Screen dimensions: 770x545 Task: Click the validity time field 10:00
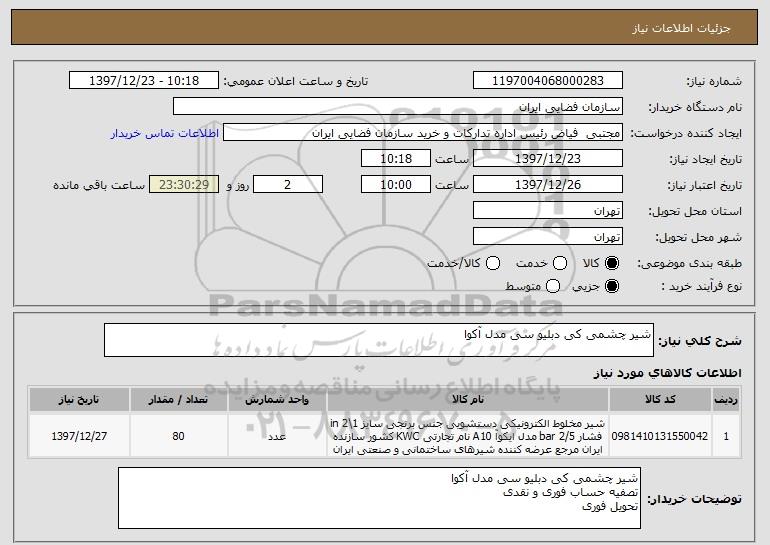(396, 184)
